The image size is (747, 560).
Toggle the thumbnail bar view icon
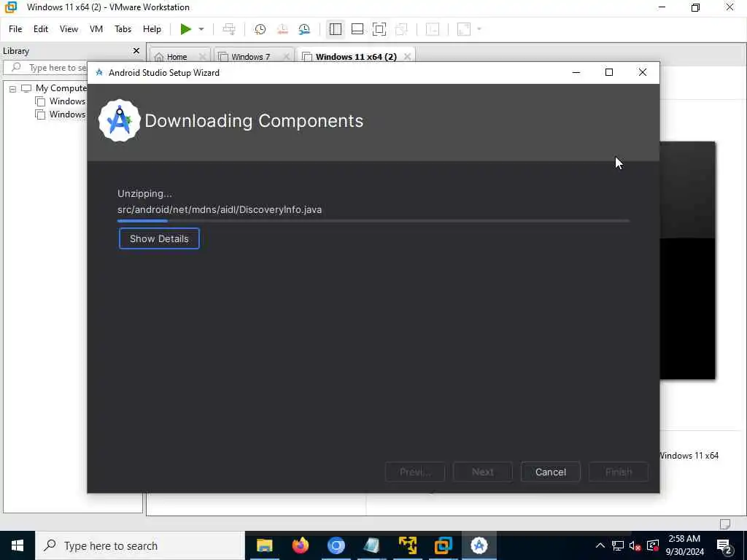pos(357,29)
